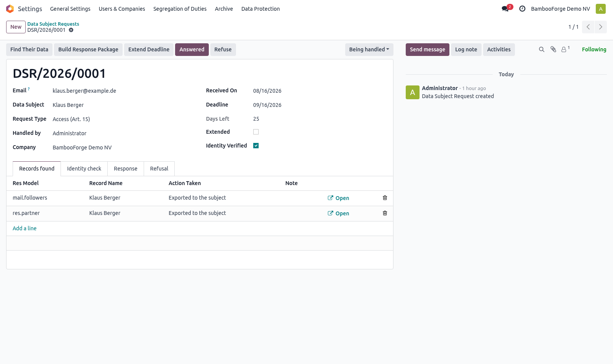Open the Data Protection menu
The image size is (613, 364).
pyautogui.click(x=261, y=9)
